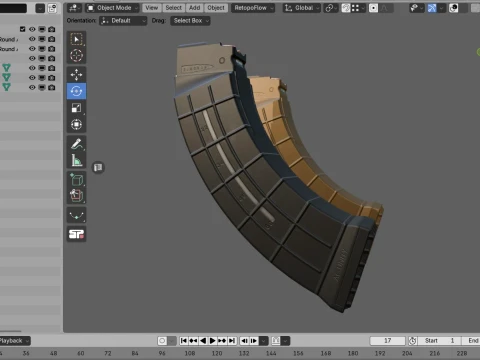Open the snapping options dropdown
Screen dimensions: 480x360
tap(358, 8)
